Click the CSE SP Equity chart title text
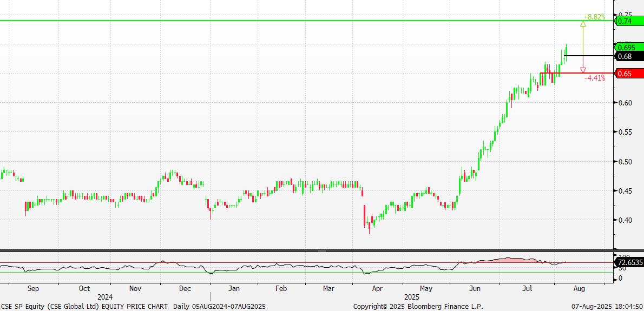Image resolution: width=644 pixels, height=311 pixels. tap(84, 307)
